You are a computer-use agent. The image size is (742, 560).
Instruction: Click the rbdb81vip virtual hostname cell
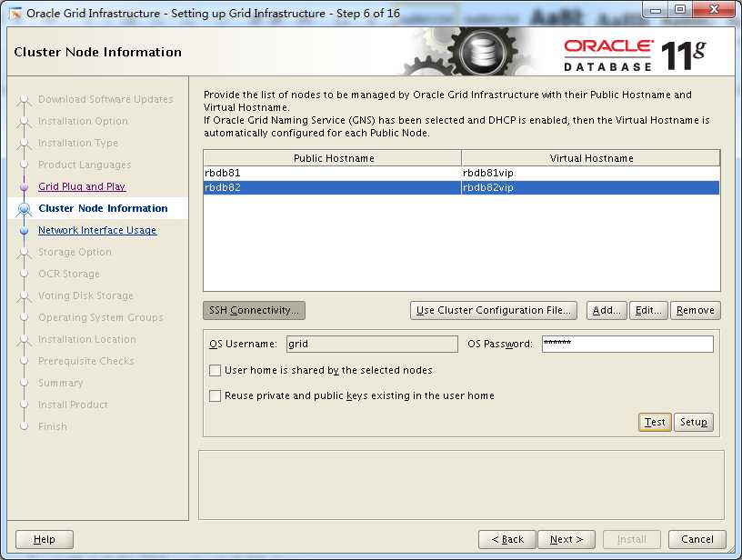tap(590, 173)
